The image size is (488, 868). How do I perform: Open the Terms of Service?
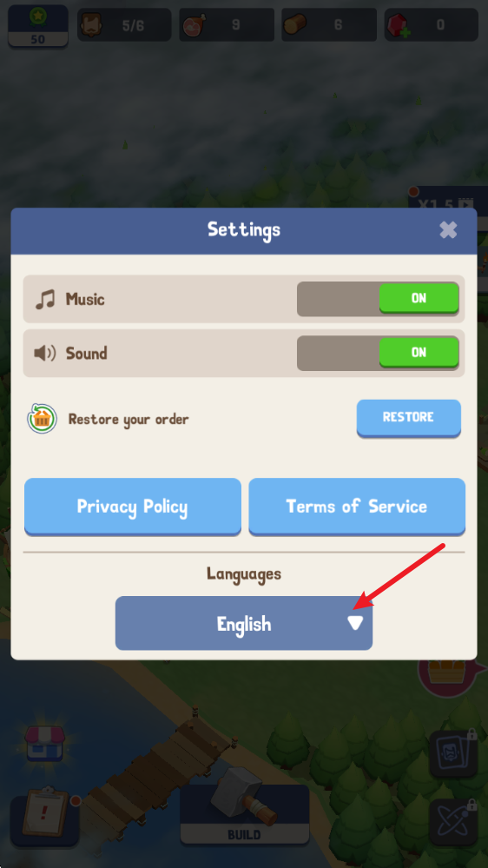click(357, 507)
